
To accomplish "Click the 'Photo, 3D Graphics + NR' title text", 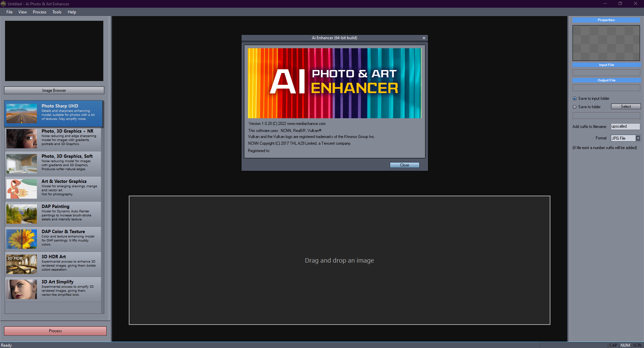I will click(67, 131).
